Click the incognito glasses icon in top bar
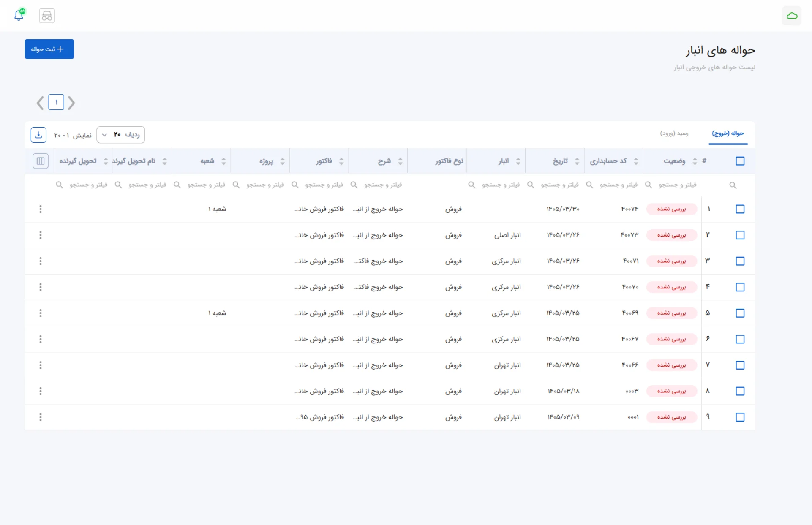 [x=47, y=16]
